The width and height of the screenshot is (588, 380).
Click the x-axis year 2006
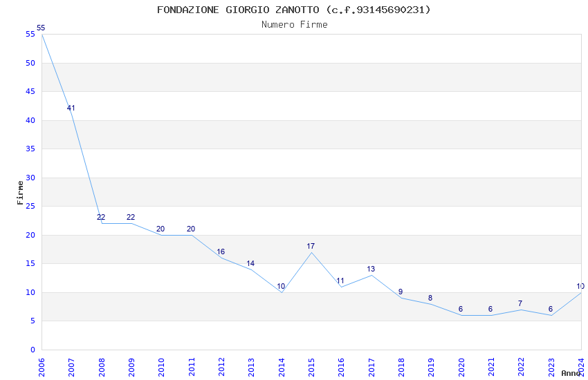tap(42, 368)
